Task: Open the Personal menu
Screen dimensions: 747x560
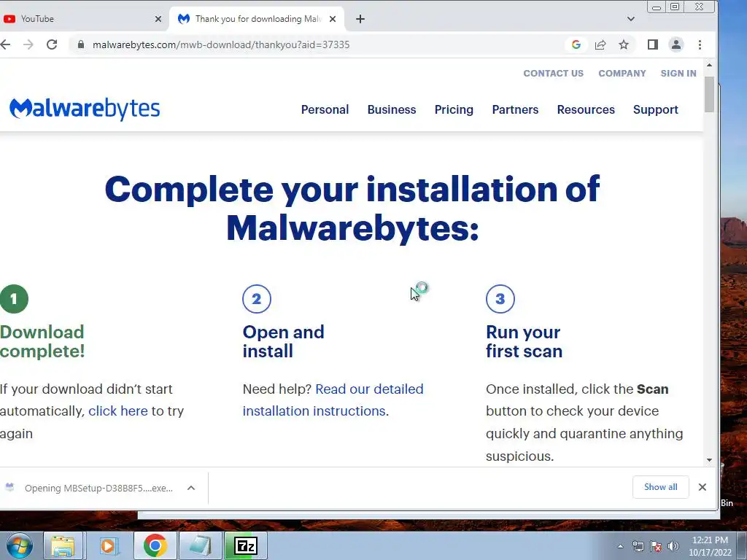Action: point(325,109)
